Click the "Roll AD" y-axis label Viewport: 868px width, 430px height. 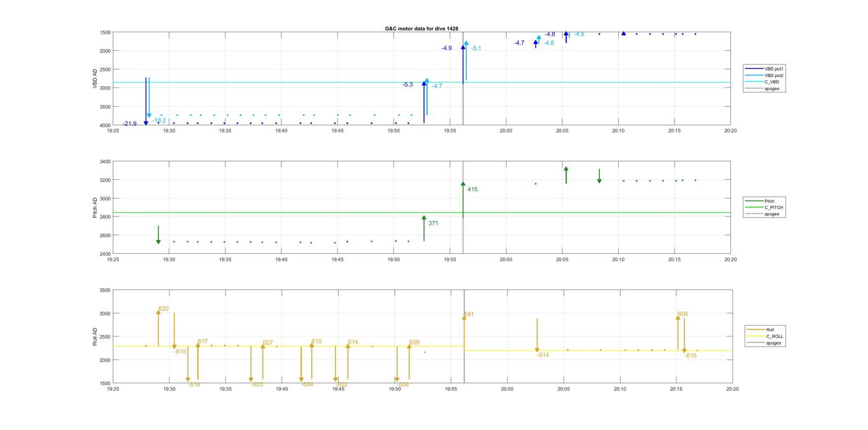pos(95,336)
